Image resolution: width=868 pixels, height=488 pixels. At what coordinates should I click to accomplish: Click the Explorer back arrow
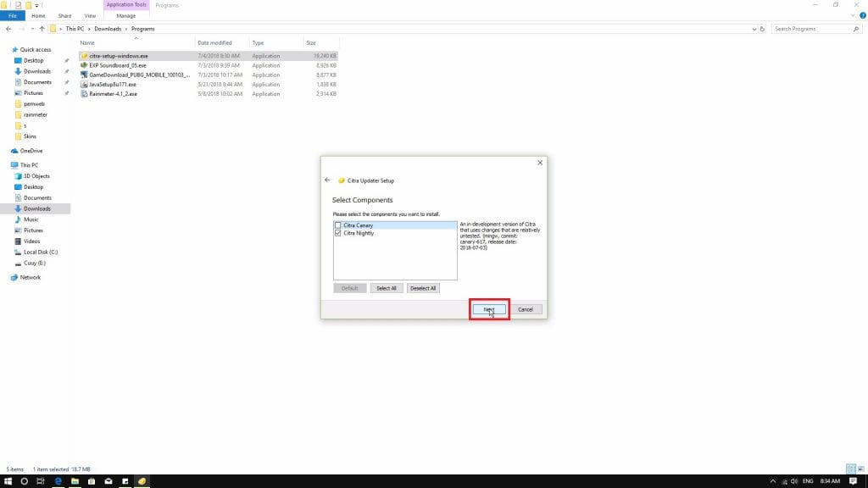point(8,29)
